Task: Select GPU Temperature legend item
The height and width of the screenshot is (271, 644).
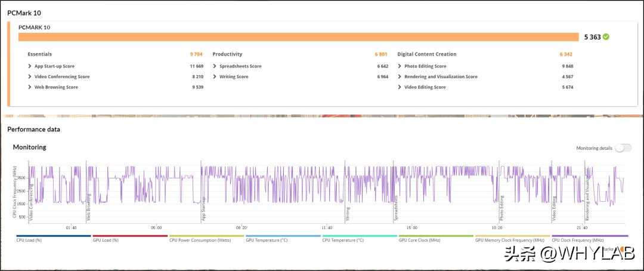Action: [x=267, y=240]
